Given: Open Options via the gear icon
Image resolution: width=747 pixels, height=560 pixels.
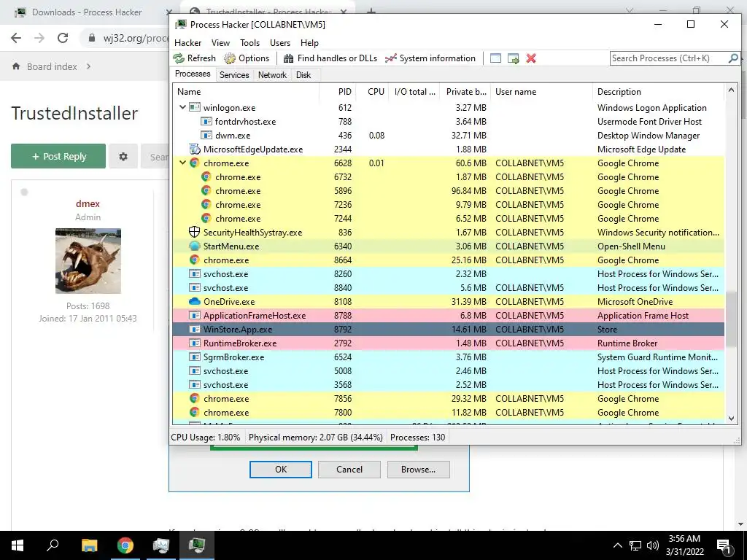Looking at the screenshot, I should pyautogui.click(x=230, y=58).
